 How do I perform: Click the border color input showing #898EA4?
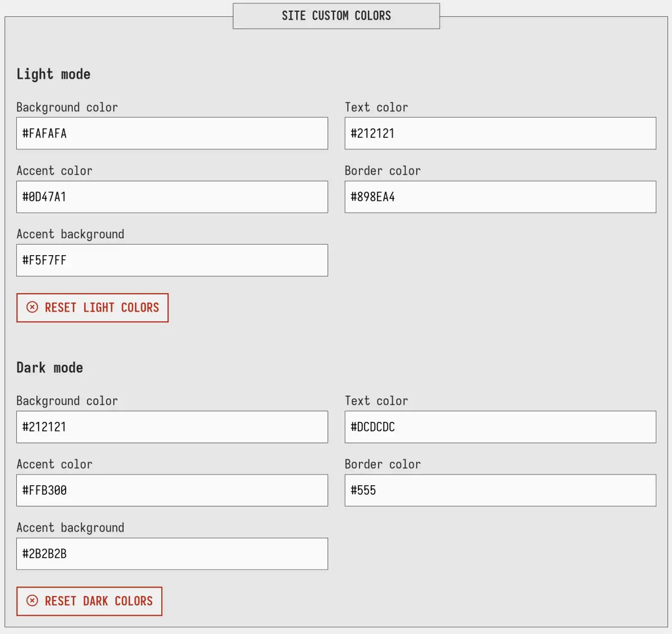point(500,197)
